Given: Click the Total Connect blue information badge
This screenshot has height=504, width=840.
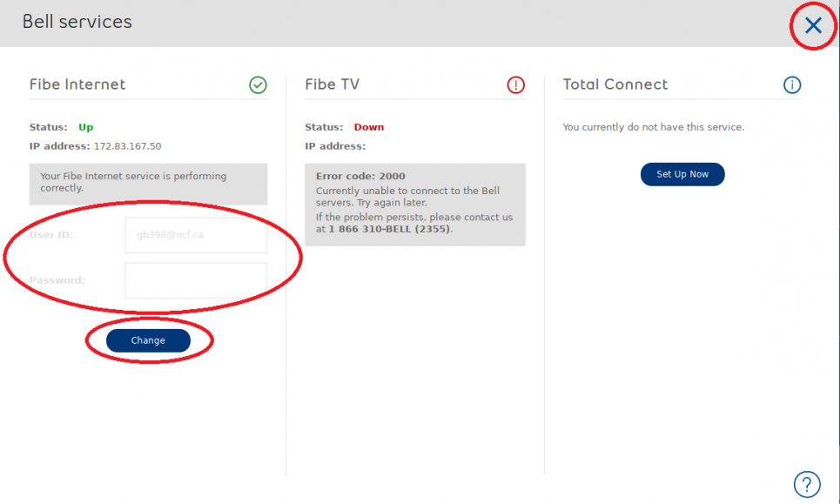Looking at the screenshot, I should click(791, 84).
